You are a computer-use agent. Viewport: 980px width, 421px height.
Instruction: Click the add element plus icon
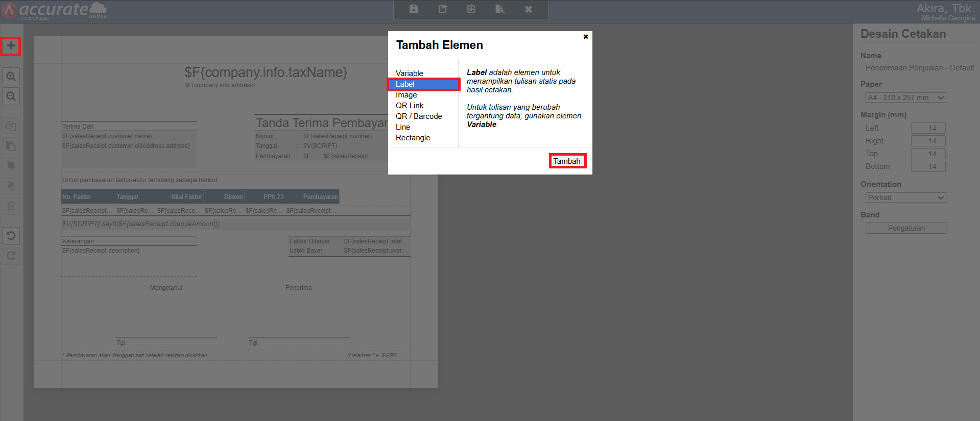point(11,46)
